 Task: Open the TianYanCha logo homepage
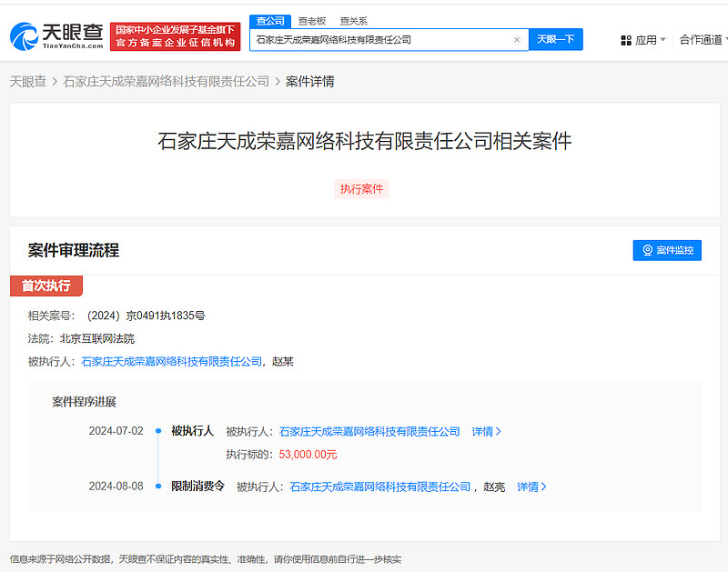[x=56, y=36]
